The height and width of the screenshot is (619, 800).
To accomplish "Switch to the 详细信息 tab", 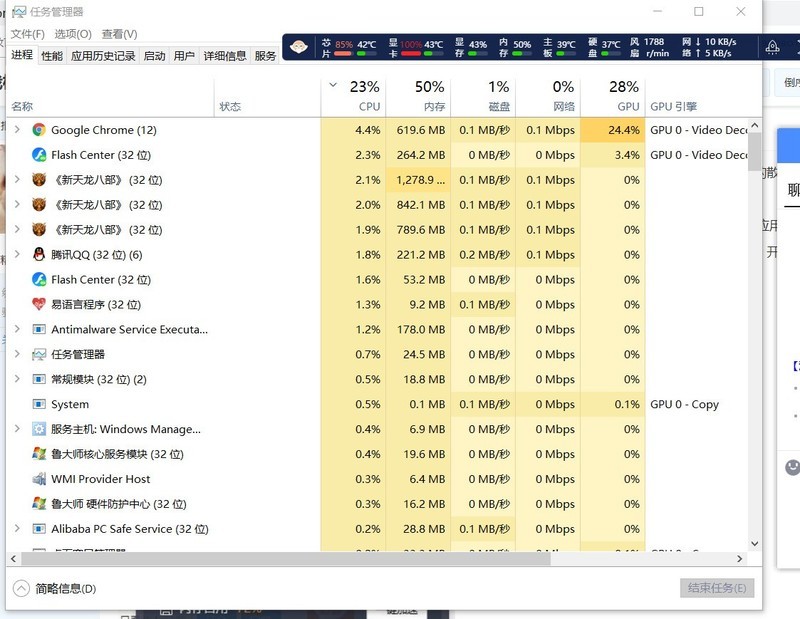I will 225,56.
